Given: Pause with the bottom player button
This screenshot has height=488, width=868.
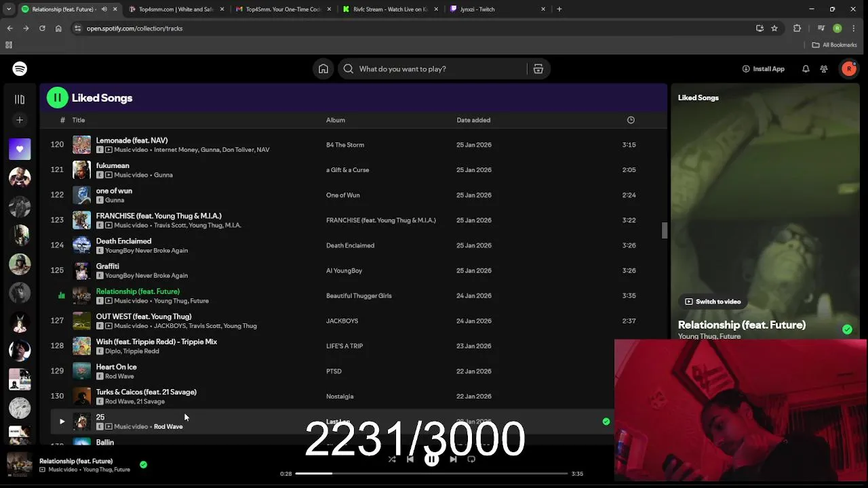Looking at the screenshot, I should point(431,459).
